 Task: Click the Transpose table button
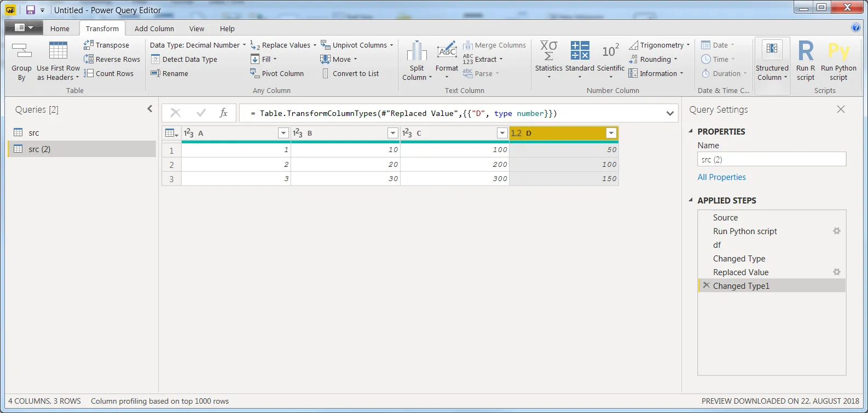coord(107,45)
